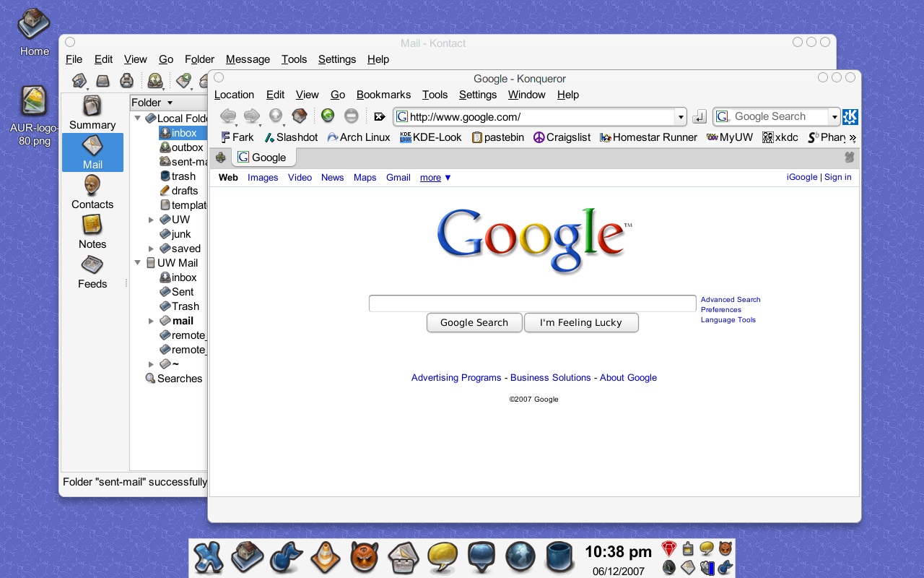Open Contacts in the Kontact sidebar
The width and height of the screenshot is (924, 578).
[92, 192]
